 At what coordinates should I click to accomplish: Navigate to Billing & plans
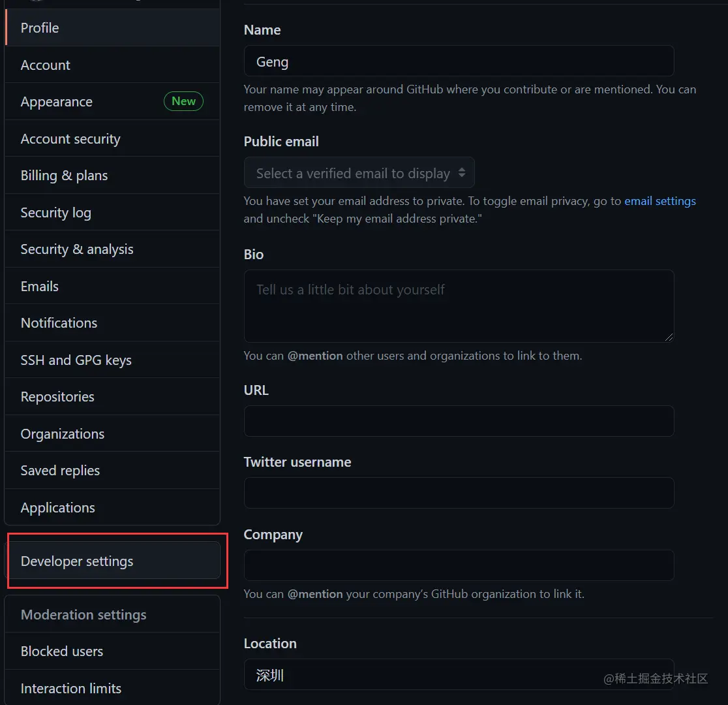coord(64,176)
